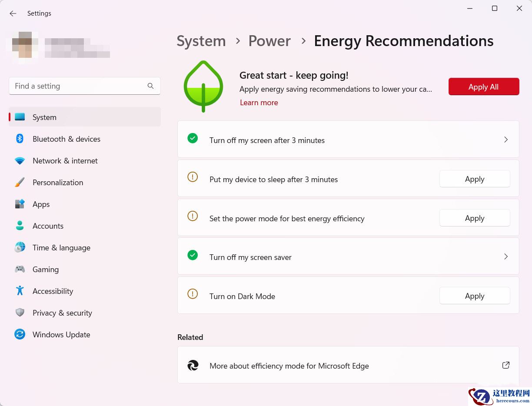Expand the 'Turn off my screen saver' row

(x=505, y=256)
